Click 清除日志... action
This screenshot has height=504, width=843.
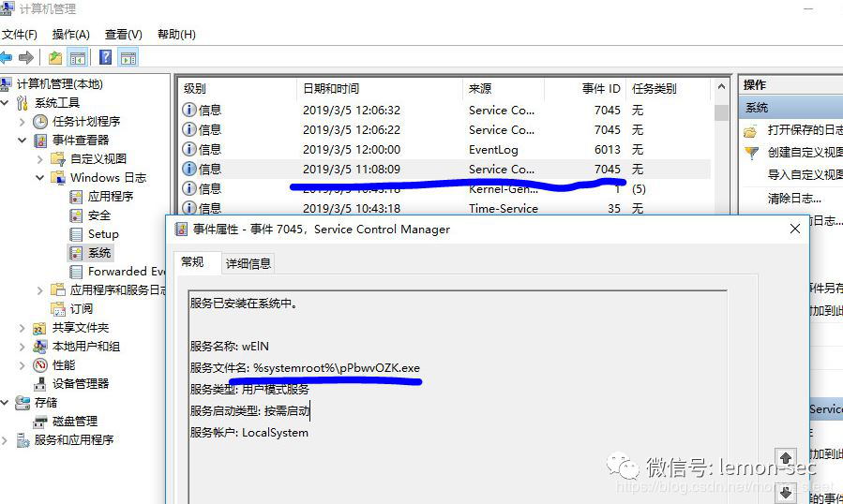794,199
